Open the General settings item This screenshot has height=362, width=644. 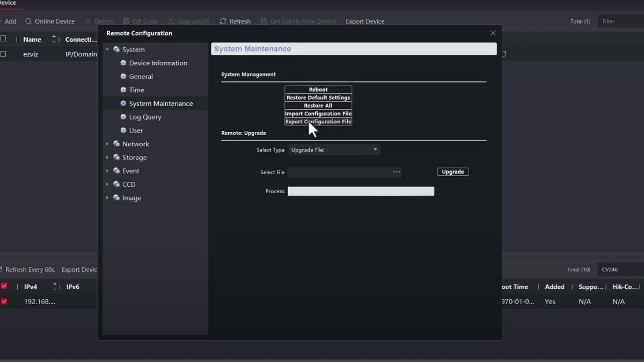(x=141, y=77)
